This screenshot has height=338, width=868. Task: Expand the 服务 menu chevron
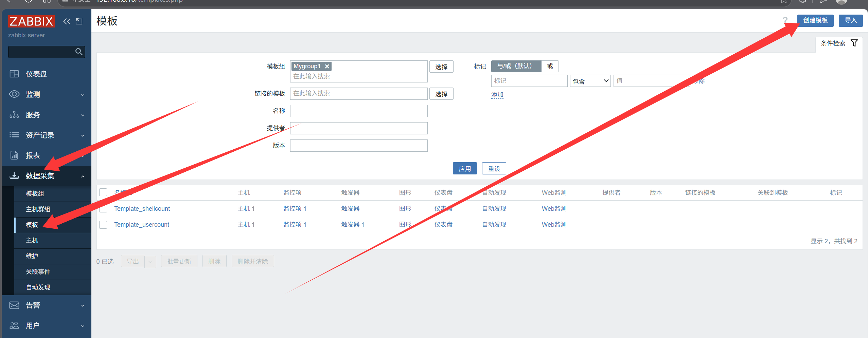click(83, 115)
